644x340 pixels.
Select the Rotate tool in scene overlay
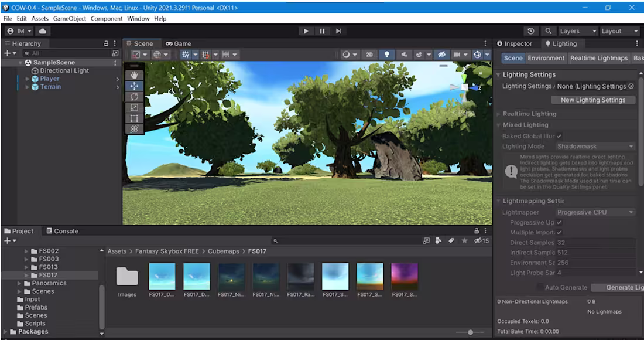click(x=134, y=97)
